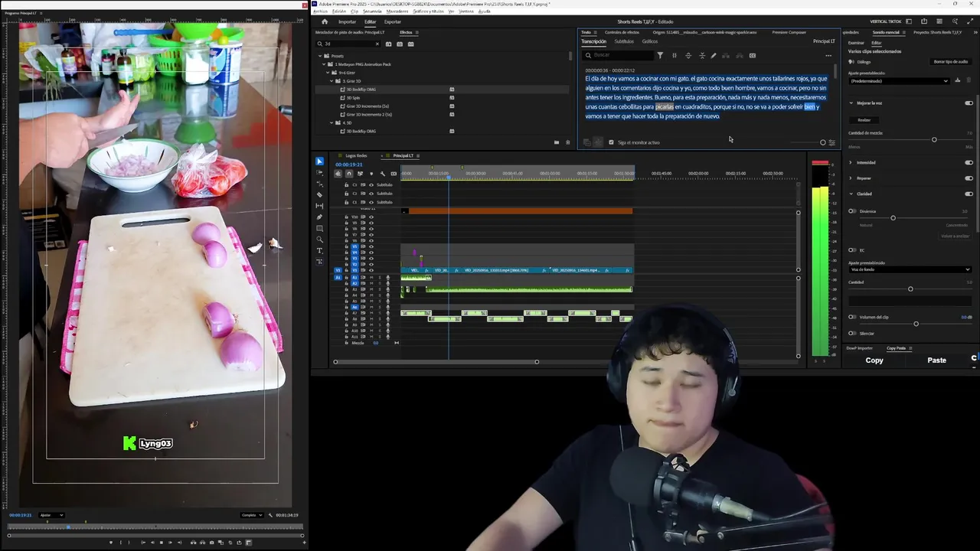
Task: Enable the EC switch
Action: click(x=853, y=250)
